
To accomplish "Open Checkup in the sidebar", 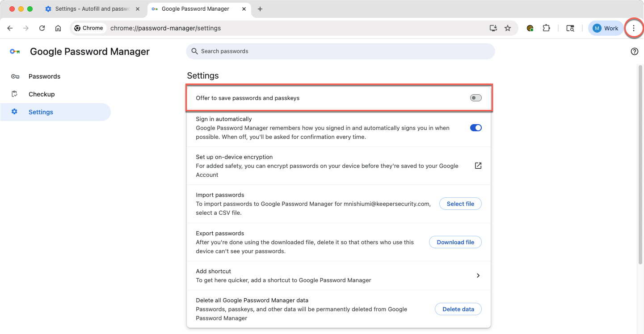I will click(x=42, y=94).
